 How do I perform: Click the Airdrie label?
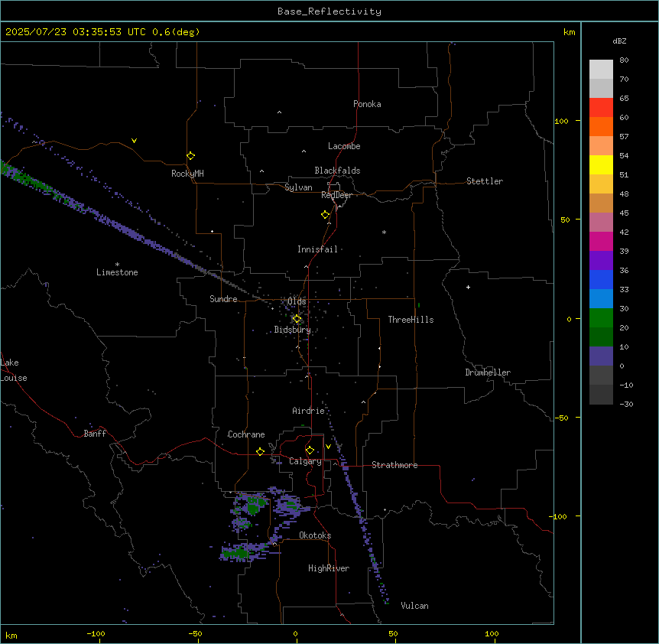[x=308, y=411]
